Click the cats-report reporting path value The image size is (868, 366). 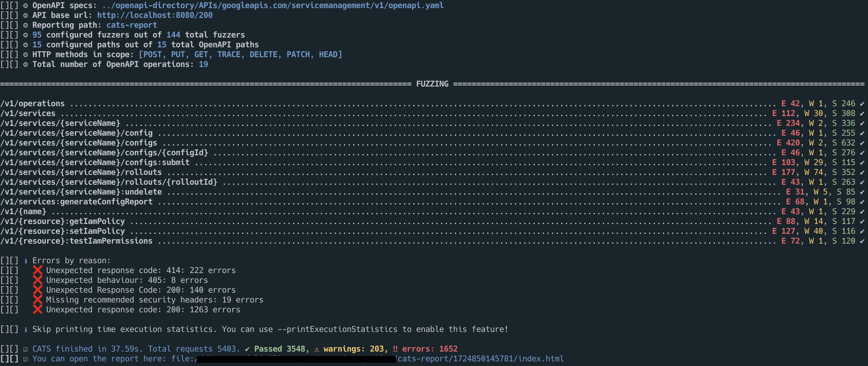click(x=131, y=25)
